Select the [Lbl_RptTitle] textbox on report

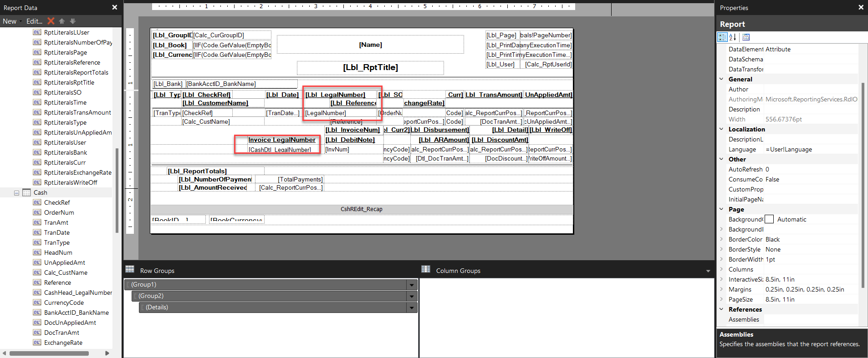coord(370,68)
